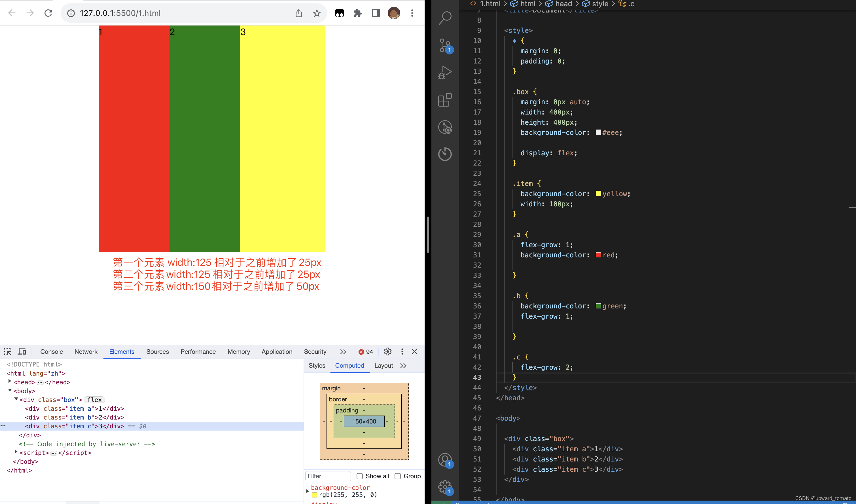Screen dimensions: 856x504
Task: Click 1.html in VS Code breadcrumb
Action: click(x=490, y=4)
